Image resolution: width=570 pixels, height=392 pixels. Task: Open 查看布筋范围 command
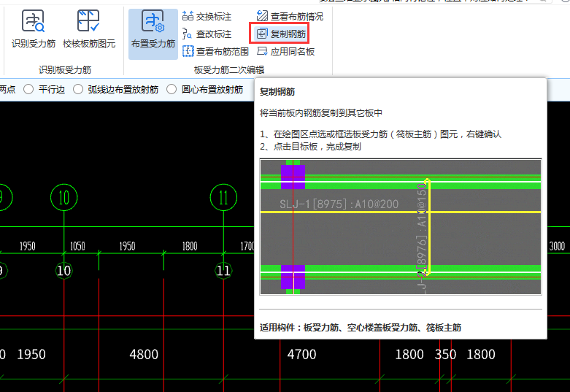tap(215, 52)
